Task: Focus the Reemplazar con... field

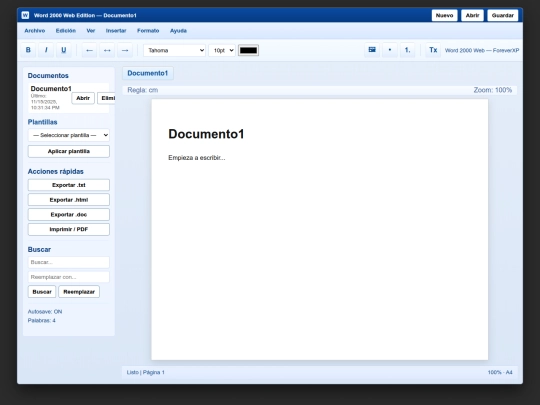Action: (69, 277)
